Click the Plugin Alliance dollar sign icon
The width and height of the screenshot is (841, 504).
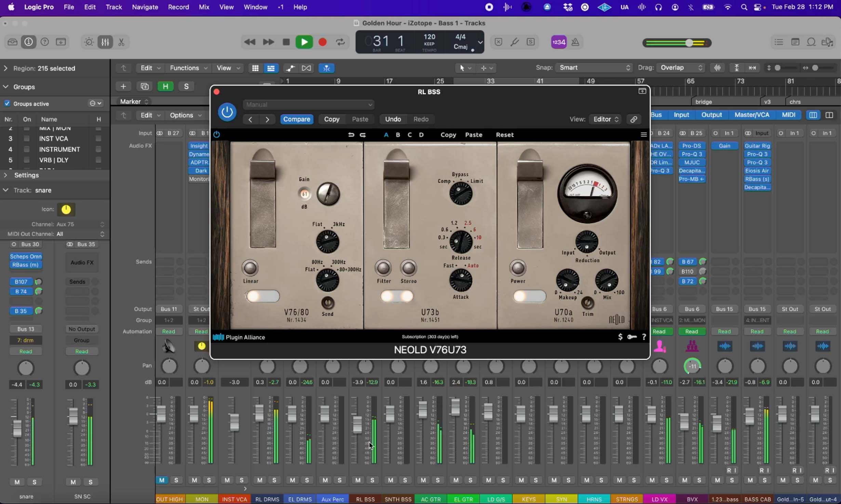[620, 337]
